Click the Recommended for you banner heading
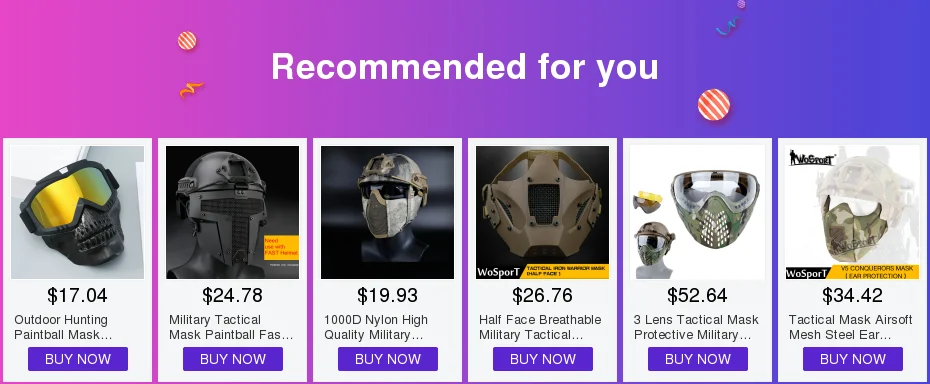 [x=465, y=66]
